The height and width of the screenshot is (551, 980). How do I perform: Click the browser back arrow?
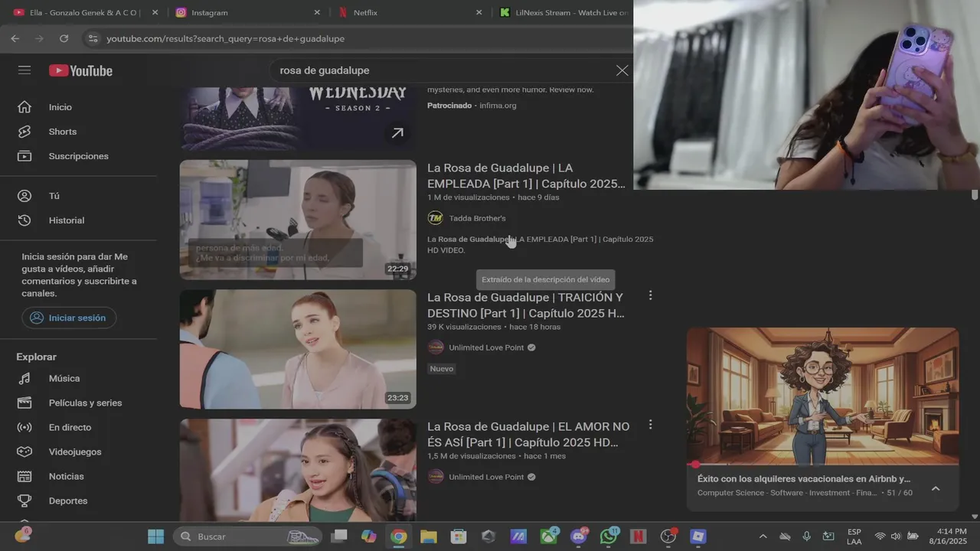point(15,38)
